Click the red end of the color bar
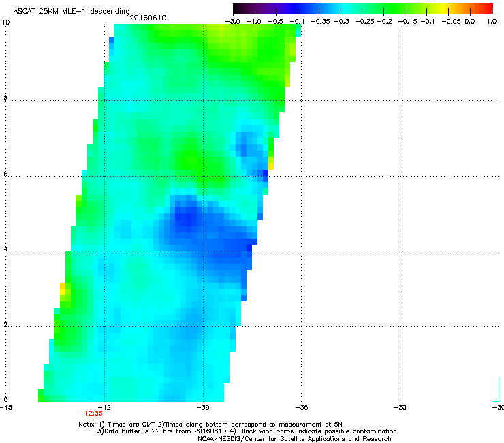Image resolution: width=504 pixels, height=443 pixels. pyautogui.click(x=488, y=9)
